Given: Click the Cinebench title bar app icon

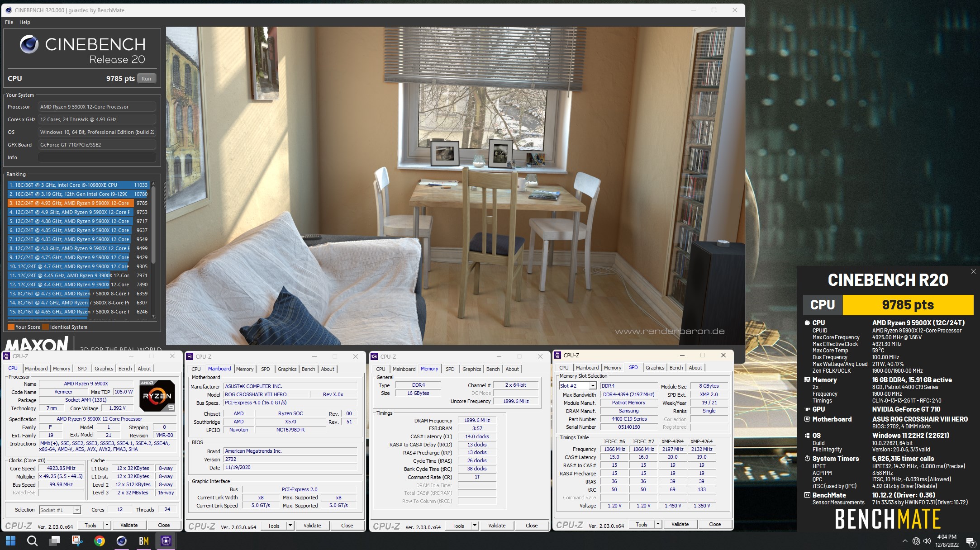Looking at the screenshot, I should click(x=8, y=10).
